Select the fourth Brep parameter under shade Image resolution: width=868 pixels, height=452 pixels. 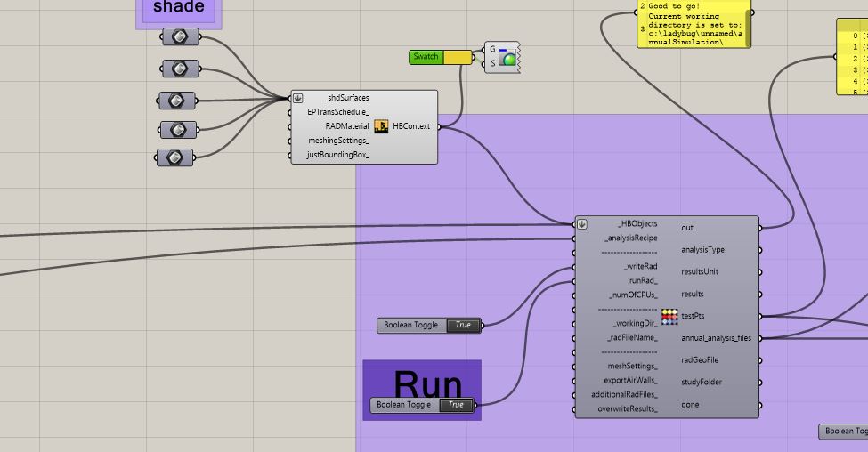point(178,130)
